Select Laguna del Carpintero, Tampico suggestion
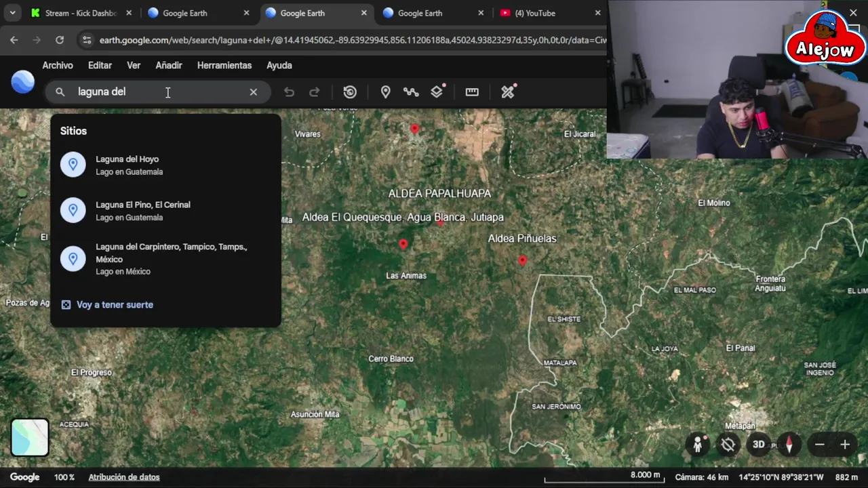Screen dimensions: 868x488 [165, 259]
